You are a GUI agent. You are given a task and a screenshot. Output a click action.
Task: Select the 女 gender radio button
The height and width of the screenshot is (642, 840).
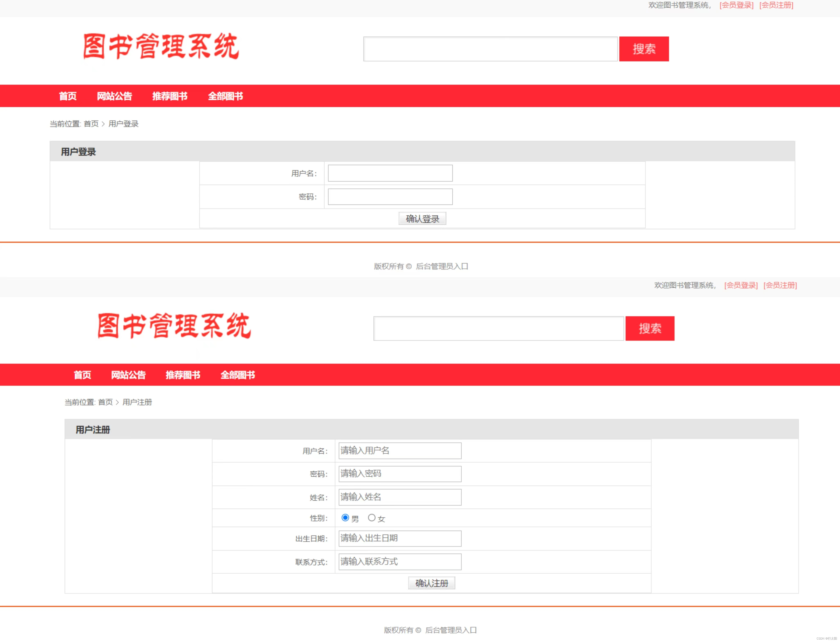[x=372, y=518]
